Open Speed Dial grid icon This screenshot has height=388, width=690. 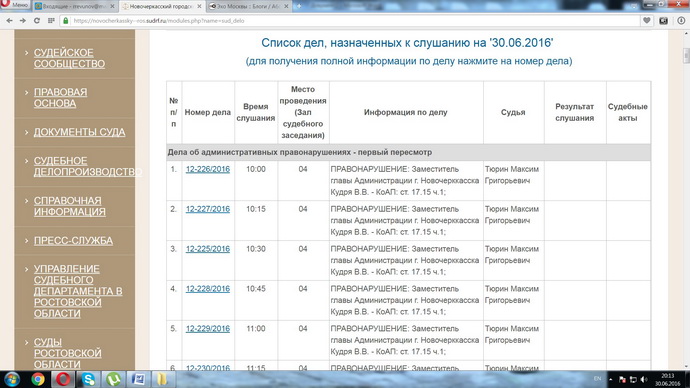pos(51,21)
